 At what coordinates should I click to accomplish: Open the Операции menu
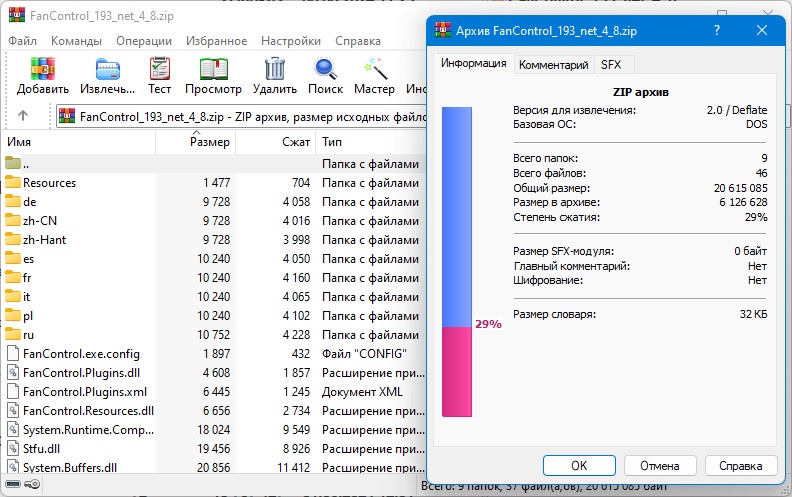point(144,41)
